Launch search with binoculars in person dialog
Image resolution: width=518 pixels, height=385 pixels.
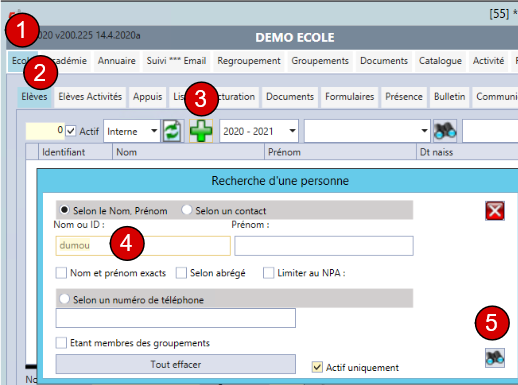tap(495, 358)
